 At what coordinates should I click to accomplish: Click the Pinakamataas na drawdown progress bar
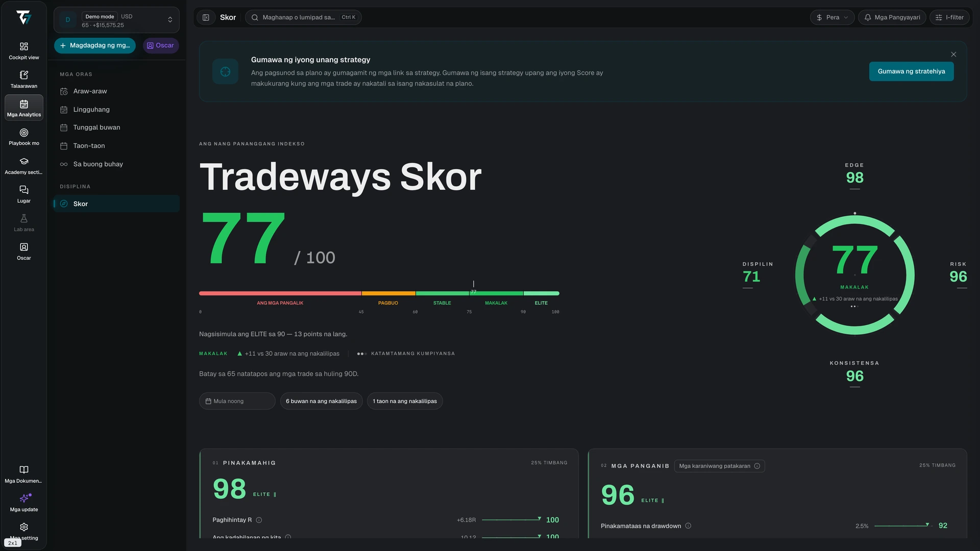tap(903, 525)
